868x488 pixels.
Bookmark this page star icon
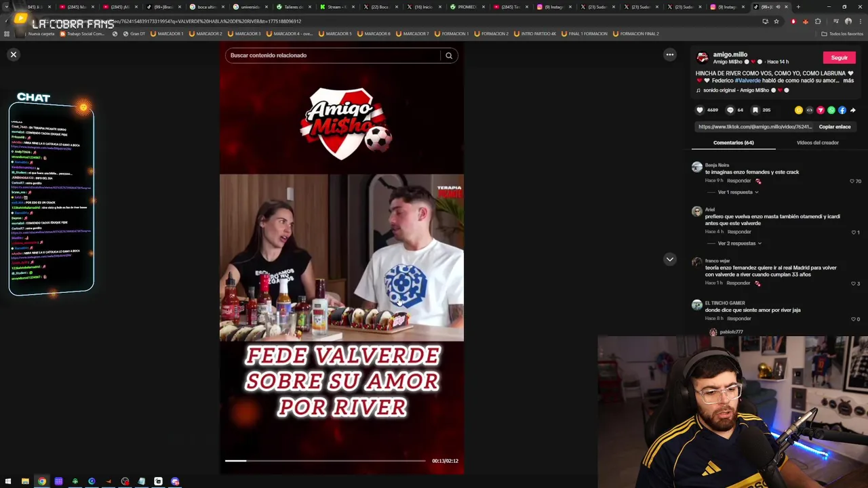click(776, 22)
